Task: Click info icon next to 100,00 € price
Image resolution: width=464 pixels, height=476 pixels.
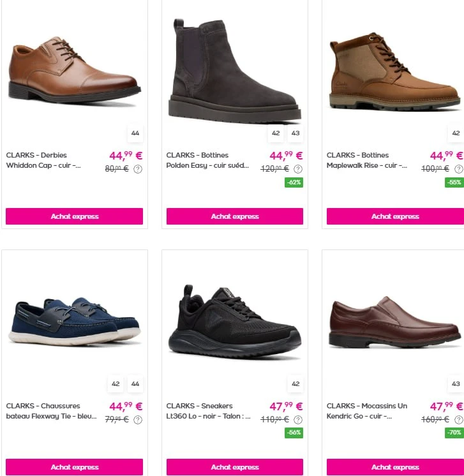Action: pyautogui.click(x=458, y=169)
